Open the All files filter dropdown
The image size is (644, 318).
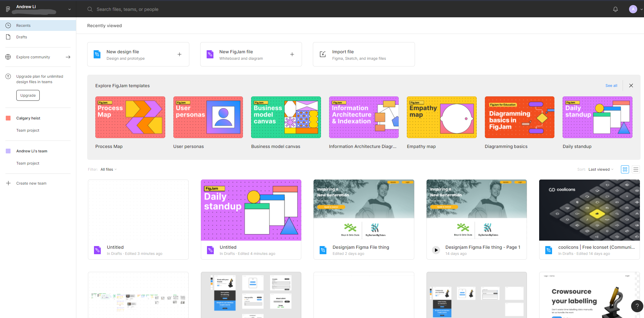point(109,169)
